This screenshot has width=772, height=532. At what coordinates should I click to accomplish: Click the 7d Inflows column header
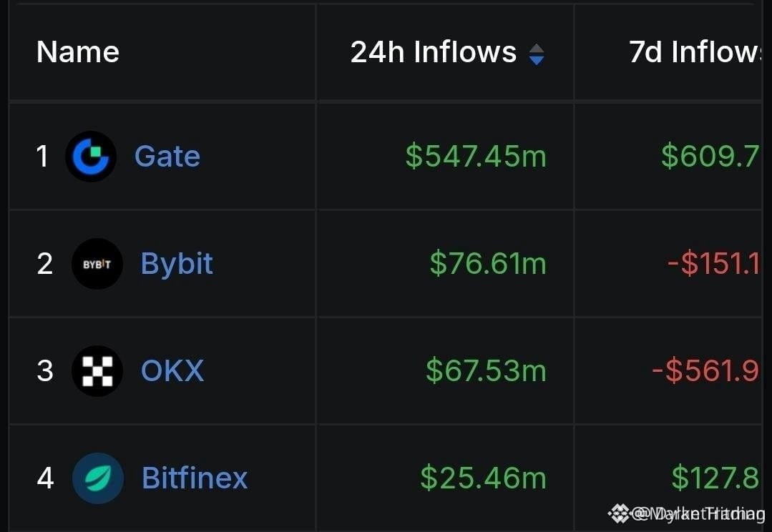695,52
